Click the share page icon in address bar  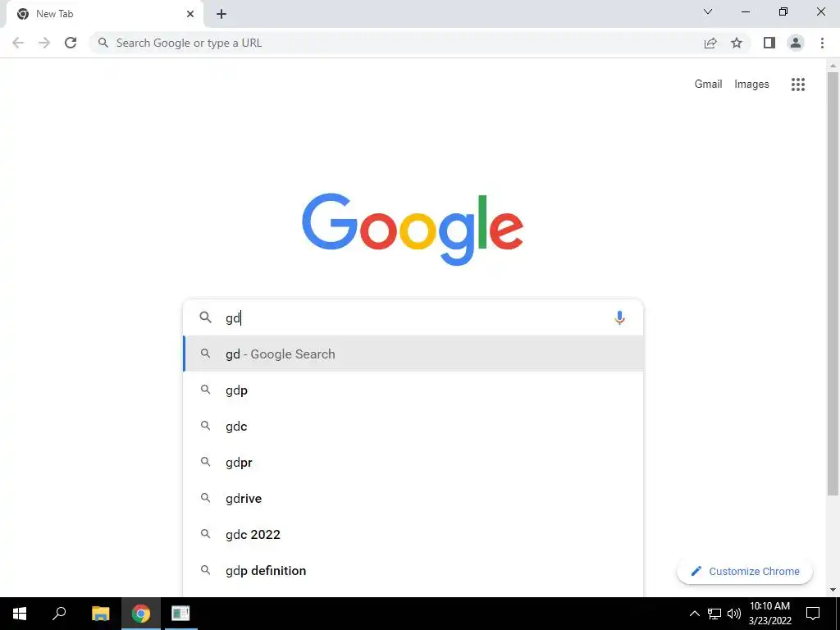[710, 43]
